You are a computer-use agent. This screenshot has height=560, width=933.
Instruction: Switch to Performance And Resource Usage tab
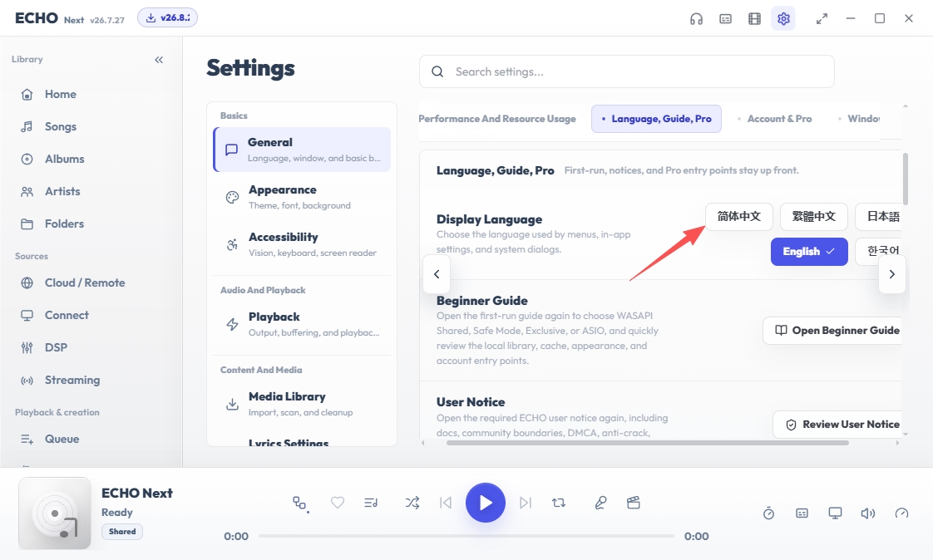click(497, 119)
